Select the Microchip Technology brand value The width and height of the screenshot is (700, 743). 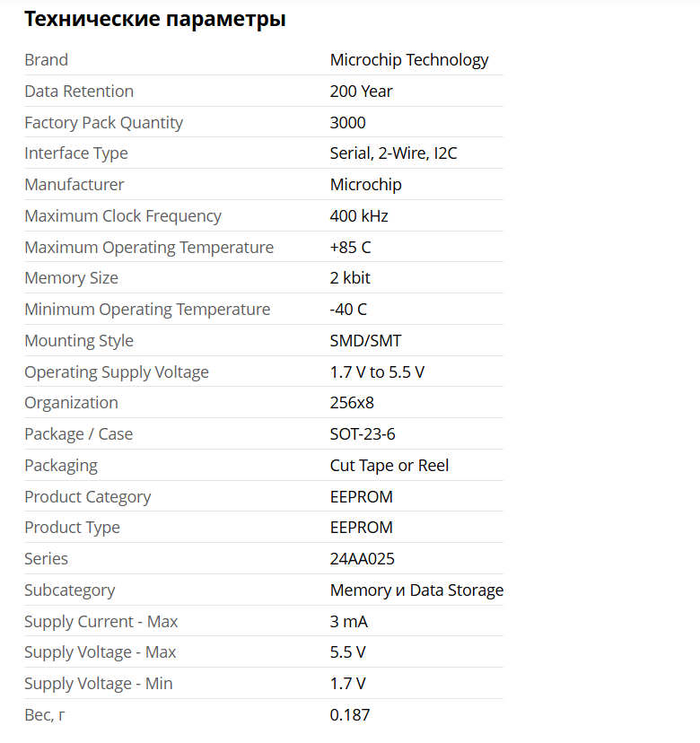pos(409,60)
